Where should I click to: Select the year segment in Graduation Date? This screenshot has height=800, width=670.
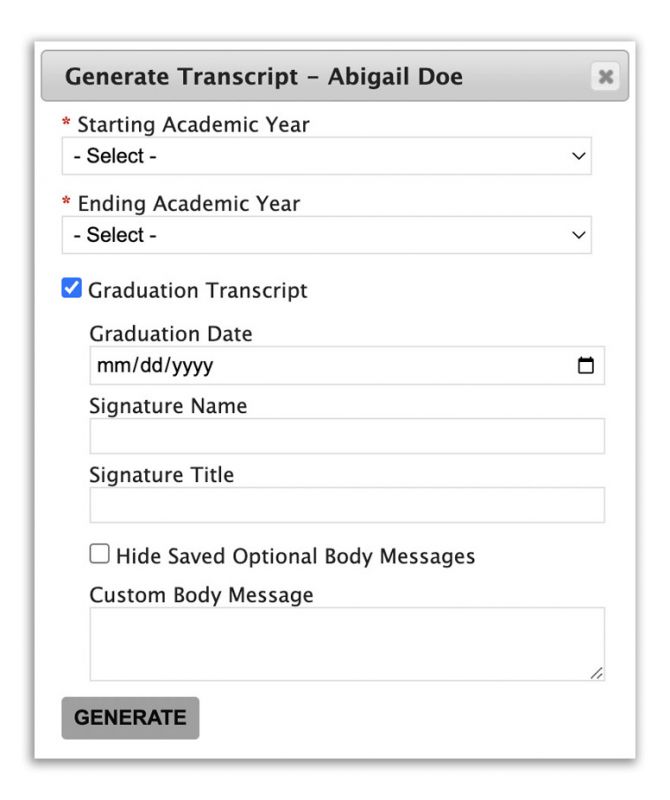192,365
